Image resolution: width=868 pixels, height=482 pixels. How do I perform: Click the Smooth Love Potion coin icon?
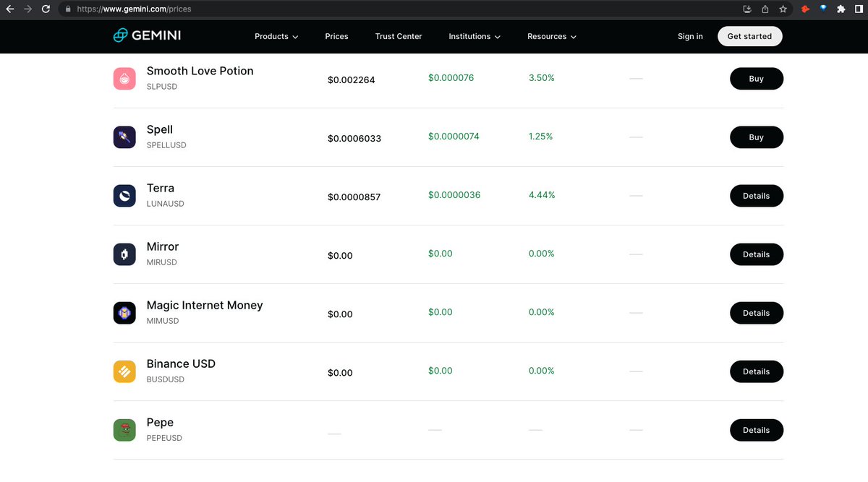(124, 79)
